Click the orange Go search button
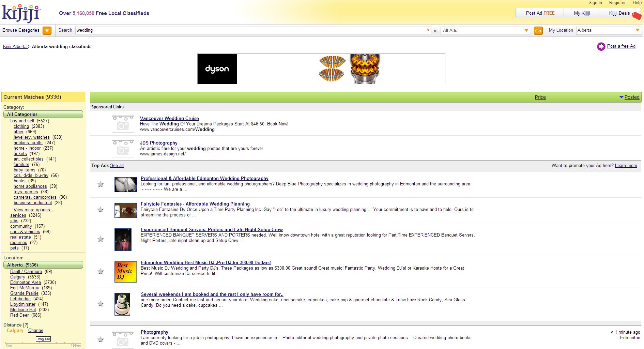The width and height of the screenshot is (644, 349). [x=538, y=31]
